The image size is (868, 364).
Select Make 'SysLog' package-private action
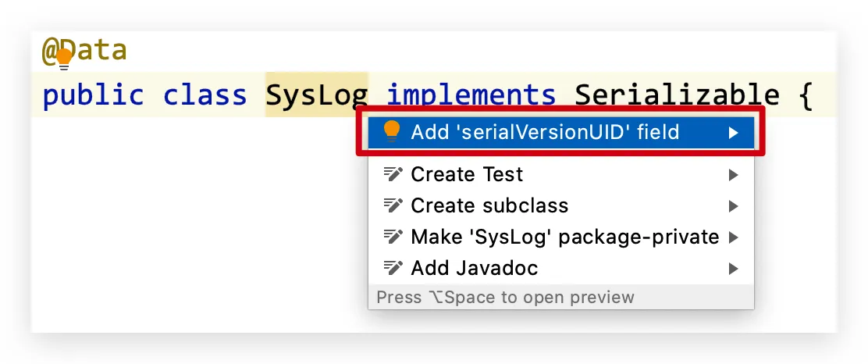click(x=560, y=237)
